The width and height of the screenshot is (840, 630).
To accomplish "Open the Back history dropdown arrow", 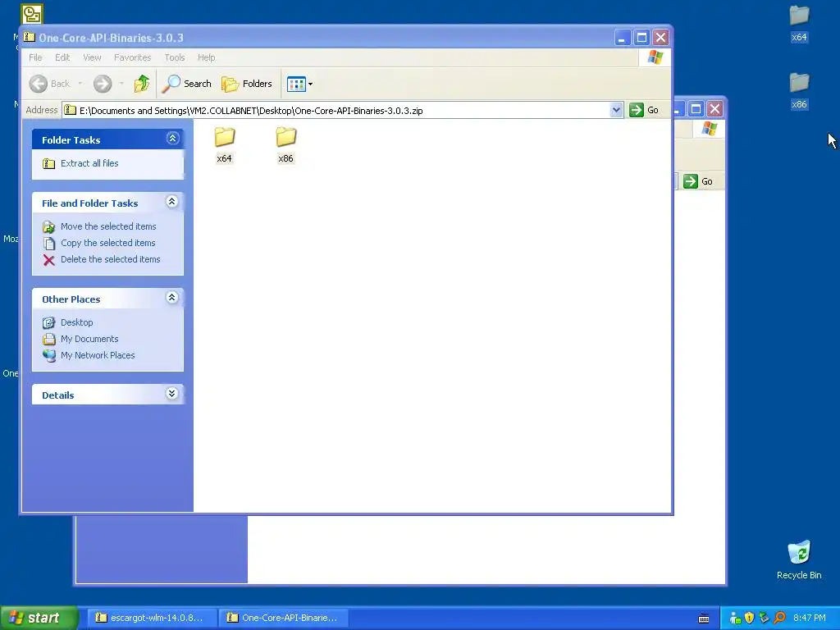I will pyautogui.click(x=80, y=84).
